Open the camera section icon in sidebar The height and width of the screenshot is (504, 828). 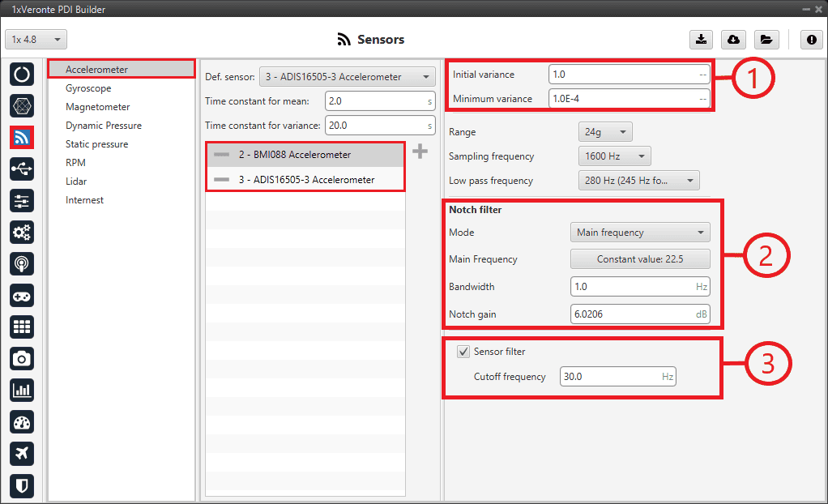pos(22,358)
